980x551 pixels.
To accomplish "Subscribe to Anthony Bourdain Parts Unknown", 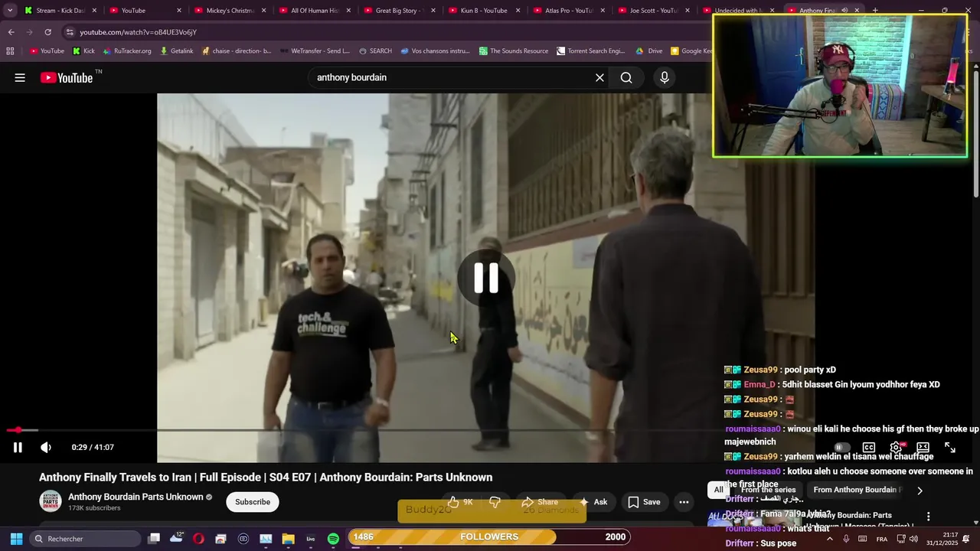I will point(253,502).
